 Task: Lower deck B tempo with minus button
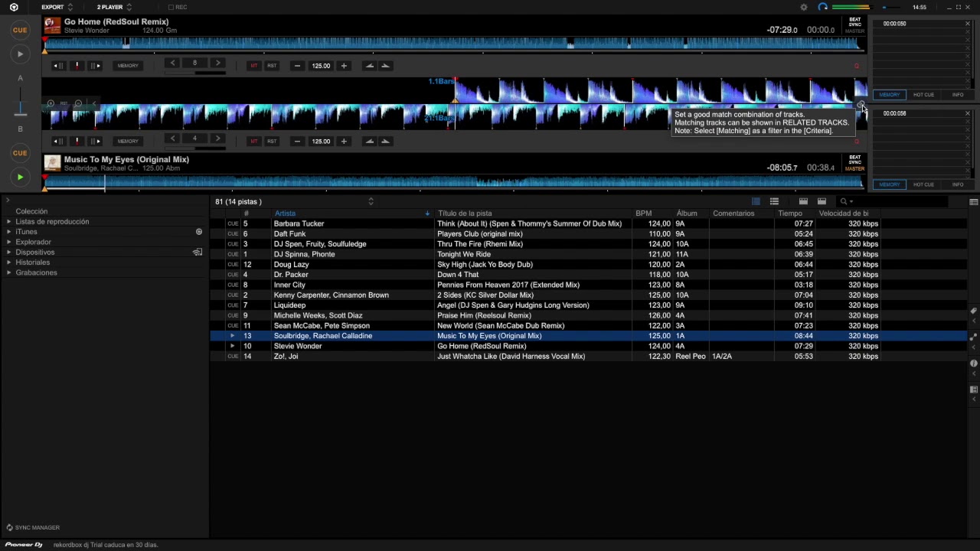click(x=297, y=142)
